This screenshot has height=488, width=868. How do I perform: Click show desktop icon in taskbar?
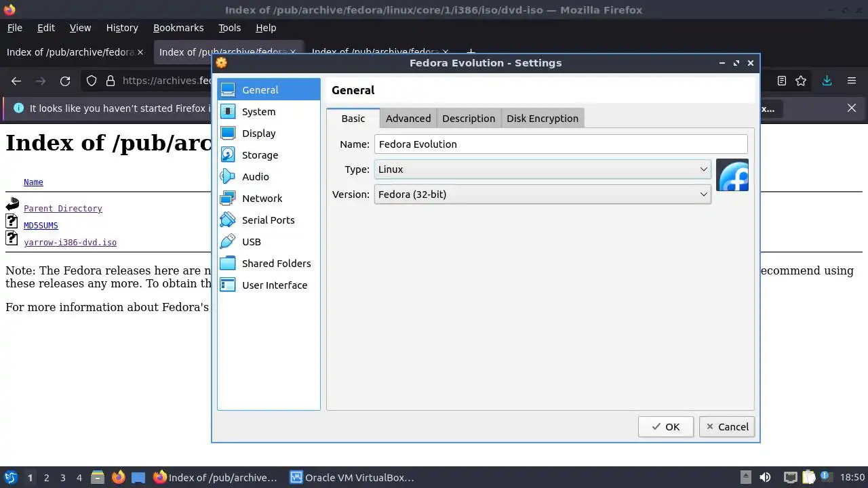(138, 477)
